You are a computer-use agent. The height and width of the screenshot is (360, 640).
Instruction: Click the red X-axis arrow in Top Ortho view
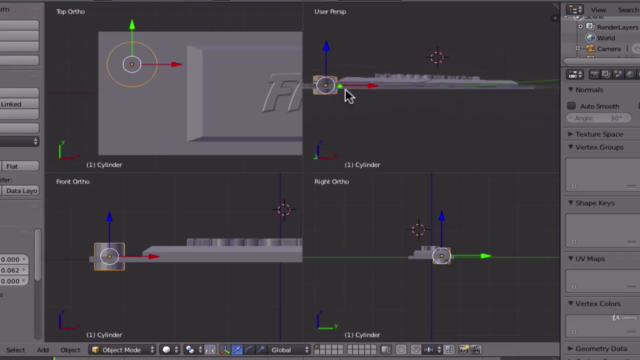[x=176, y=64]
